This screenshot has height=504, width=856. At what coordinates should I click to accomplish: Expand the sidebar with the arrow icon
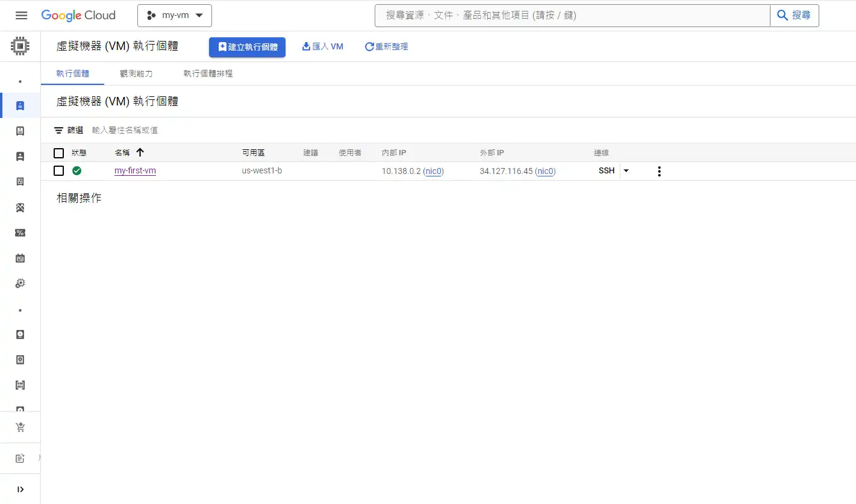[20, 490]
